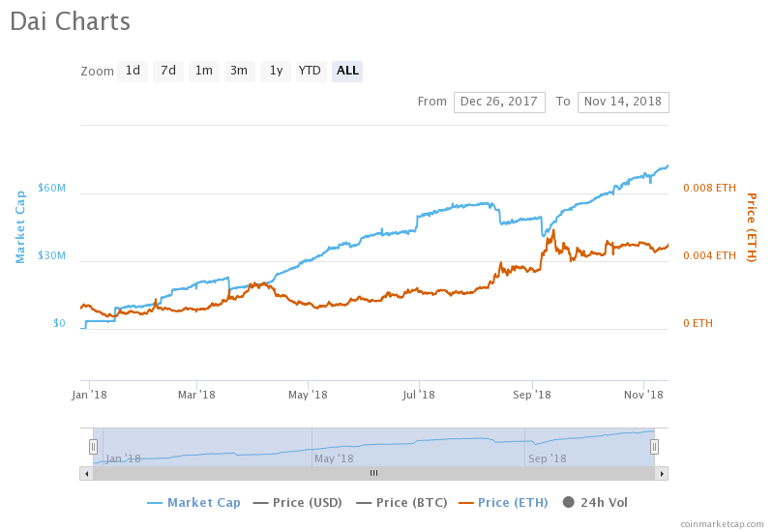Click the $60M market cap axis label
The width and height of the screenshot is (774, 532).
pos(51,188)
